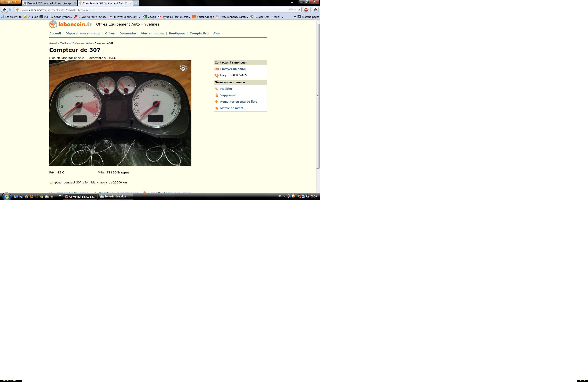Show more bookmarks toolbar chevron
This screenshot has width=588, height=382.
point(295,17)
